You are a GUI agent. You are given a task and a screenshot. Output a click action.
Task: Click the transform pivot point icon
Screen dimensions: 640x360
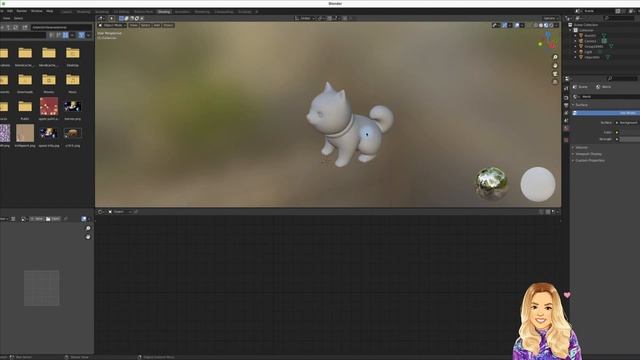coord(320,18)
